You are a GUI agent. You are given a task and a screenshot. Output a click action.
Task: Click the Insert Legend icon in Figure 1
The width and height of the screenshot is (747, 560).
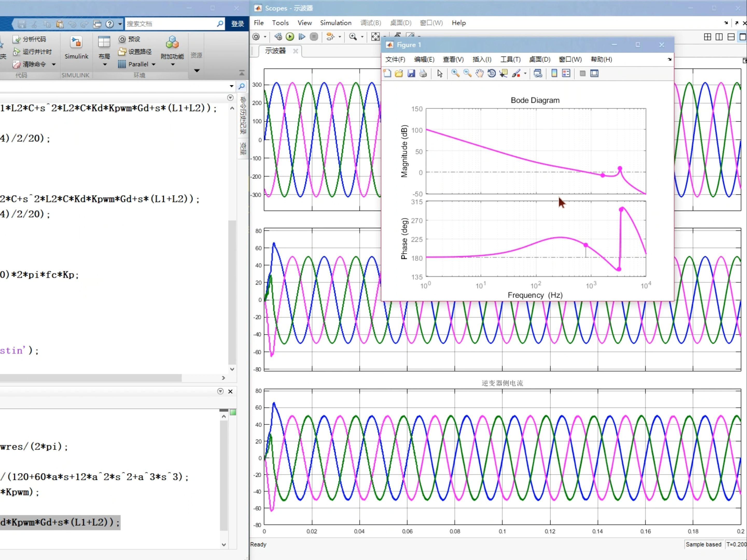tap(566, 73)
